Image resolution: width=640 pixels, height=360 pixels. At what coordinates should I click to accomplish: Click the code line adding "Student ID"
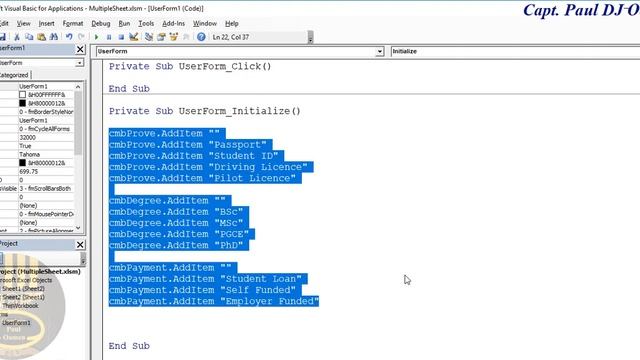point(193,156)
